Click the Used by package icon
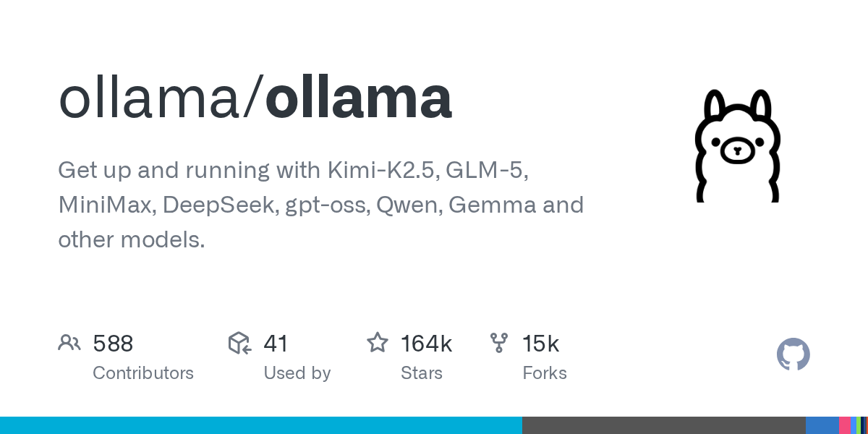The height and width of the screenshot is (434, 868). tap(239, 343)
